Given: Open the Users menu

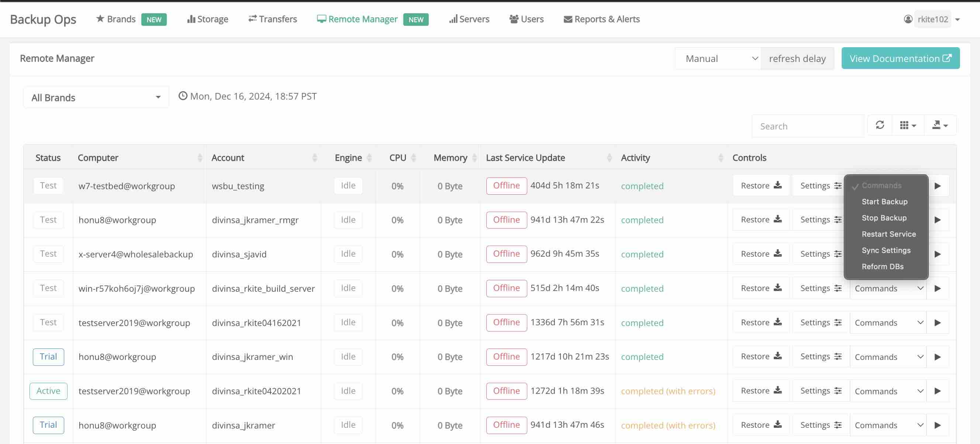Looking at the screenshot, I should point(527,19).
